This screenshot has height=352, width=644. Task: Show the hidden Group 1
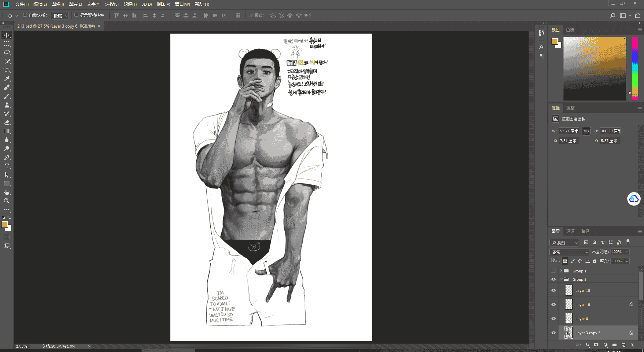point(553,271)
